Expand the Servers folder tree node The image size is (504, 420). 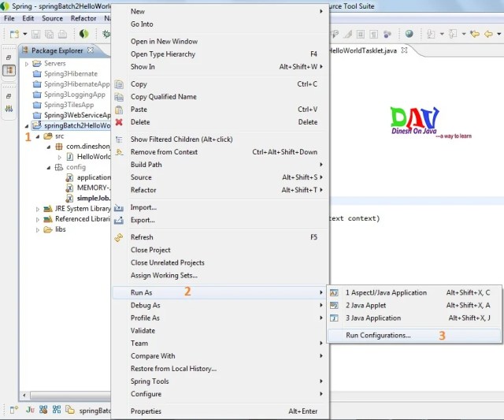point(27,64)
